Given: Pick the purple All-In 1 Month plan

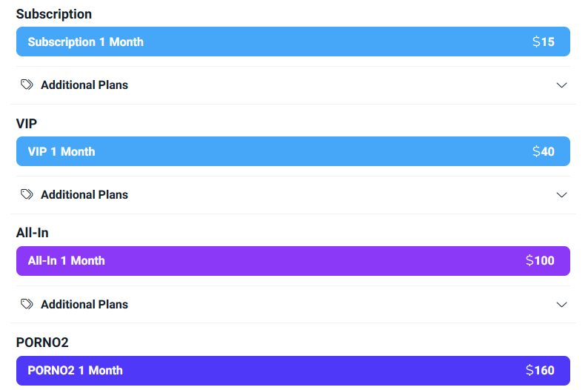Looking at the screenshot, I should coord(293,261).
